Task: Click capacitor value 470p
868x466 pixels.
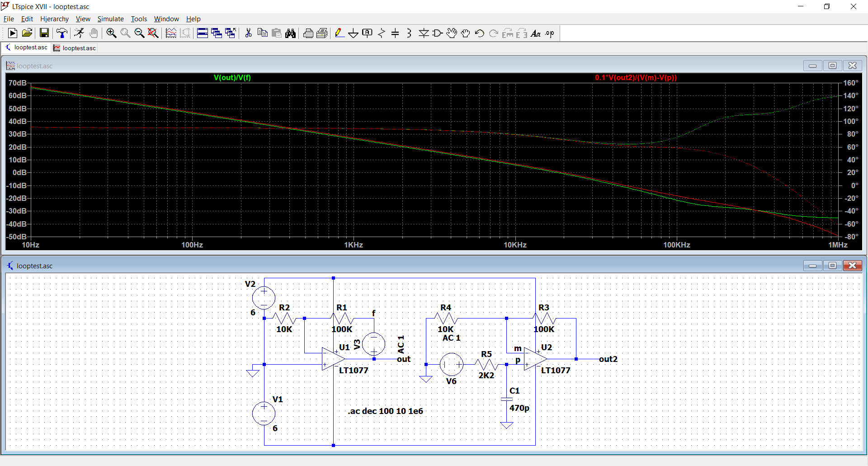Action: [x=519, y=408]
